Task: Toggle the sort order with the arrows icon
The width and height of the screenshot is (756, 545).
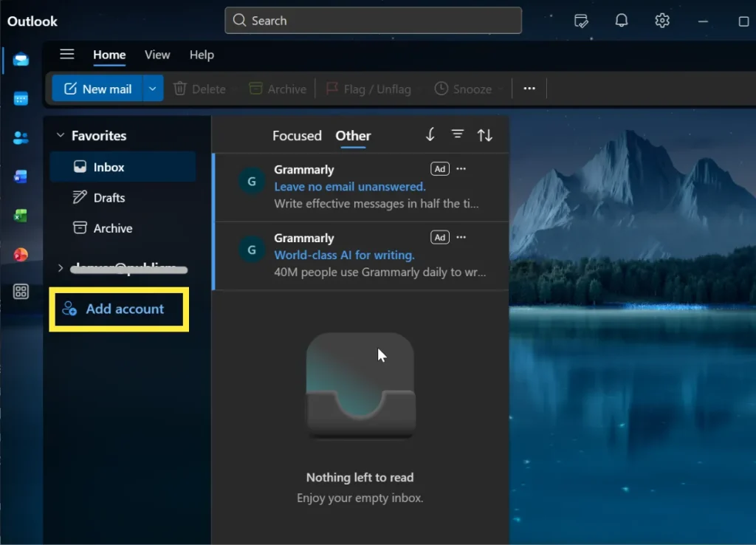Action: coord(485,134)
